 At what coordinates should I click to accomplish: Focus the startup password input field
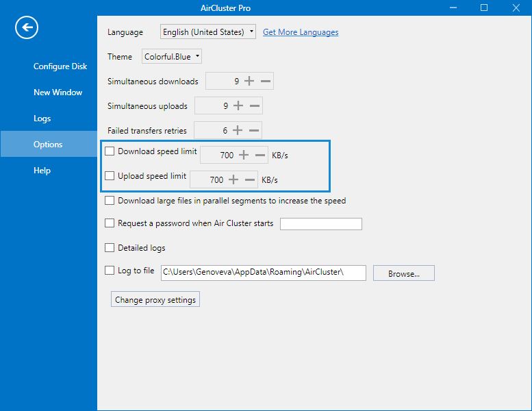[321, 224]
